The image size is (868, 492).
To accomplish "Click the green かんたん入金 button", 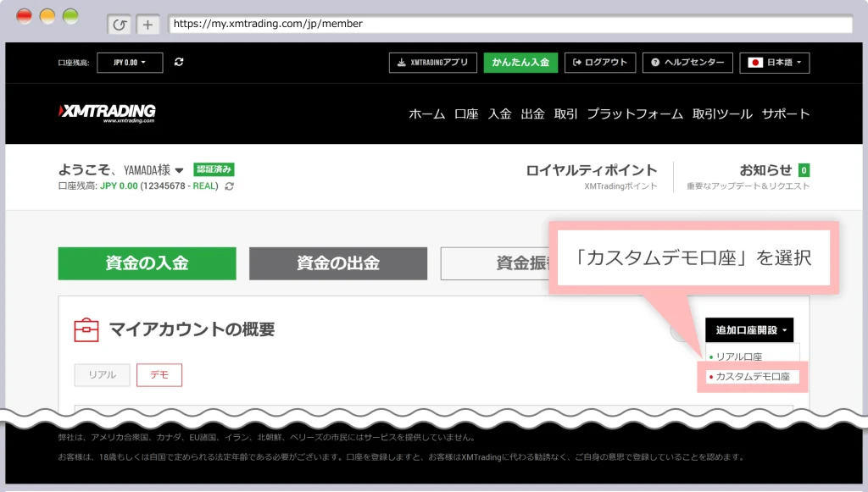I will pos(520,63).
